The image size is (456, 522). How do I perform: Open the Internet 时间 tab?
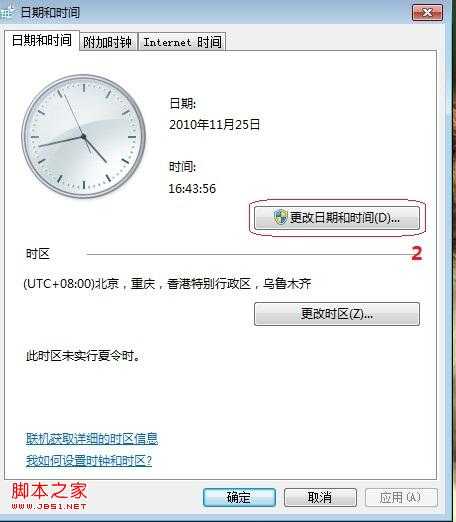(182, 42)
